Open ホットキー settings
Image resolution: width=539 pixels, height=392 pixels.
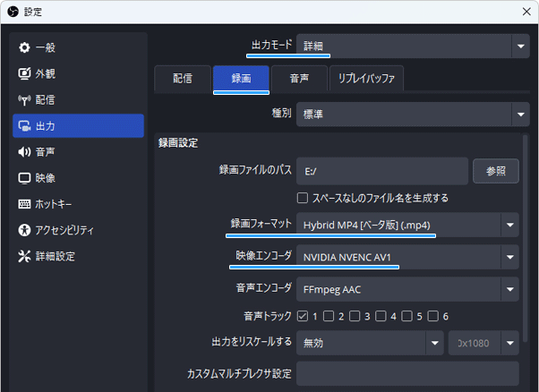click(x=79, y=204)
